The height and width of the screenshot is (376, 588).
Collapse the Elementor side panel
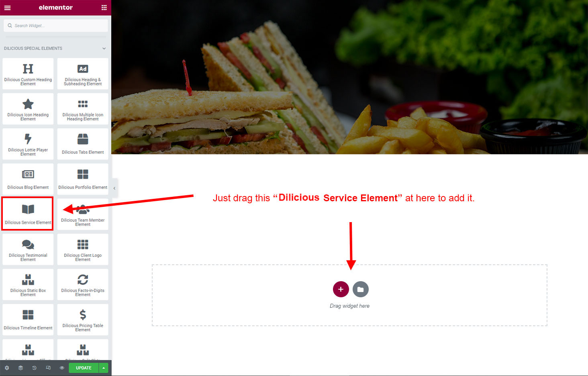[x=114, y=188]
